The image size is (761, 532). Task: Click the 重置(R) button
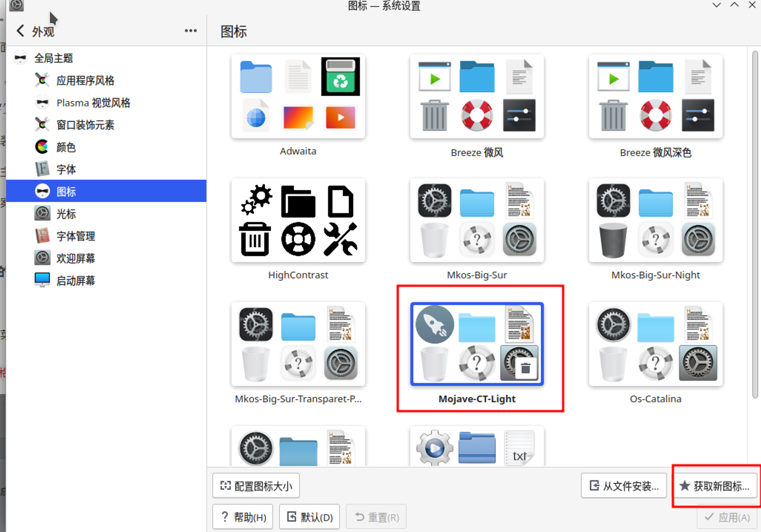pyautogui.click(x=376, y=517)
